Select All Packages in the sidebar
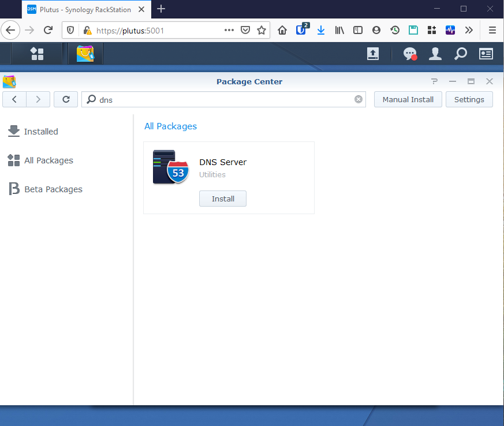Viewport: 504px width, 426px height. 40,160
